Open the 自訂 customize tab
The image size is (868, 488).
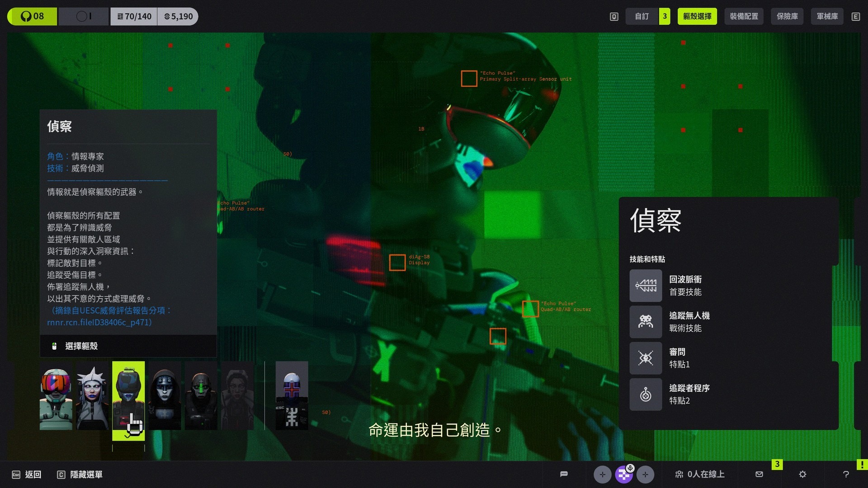pos(642,16)
